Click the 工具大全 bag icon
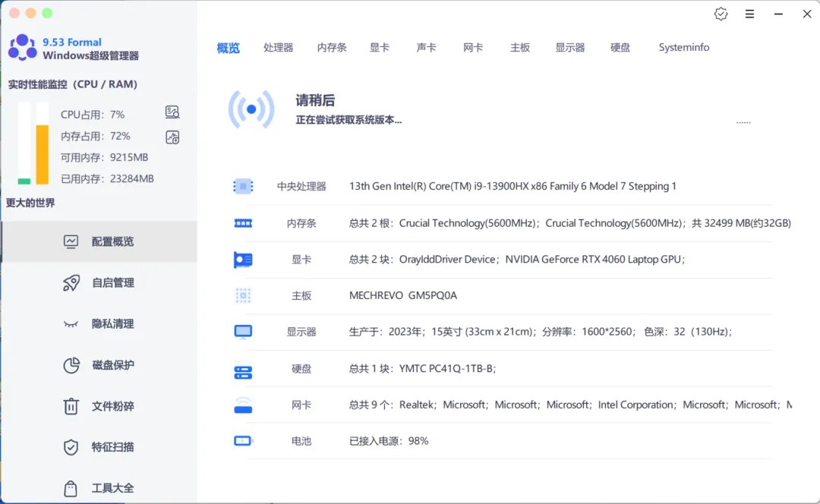 pyautogui.click(x=71, y=488)
